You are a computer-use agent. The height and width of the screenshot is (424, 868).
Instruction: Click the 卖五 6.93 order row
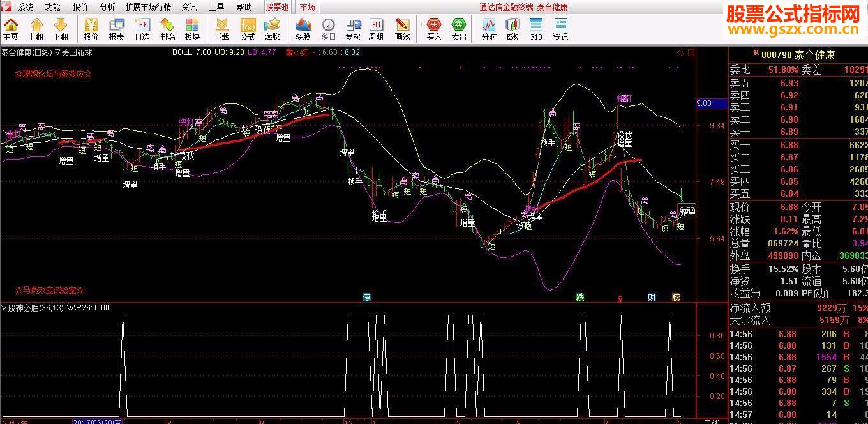pyautogui.click(x=798, y=83)
